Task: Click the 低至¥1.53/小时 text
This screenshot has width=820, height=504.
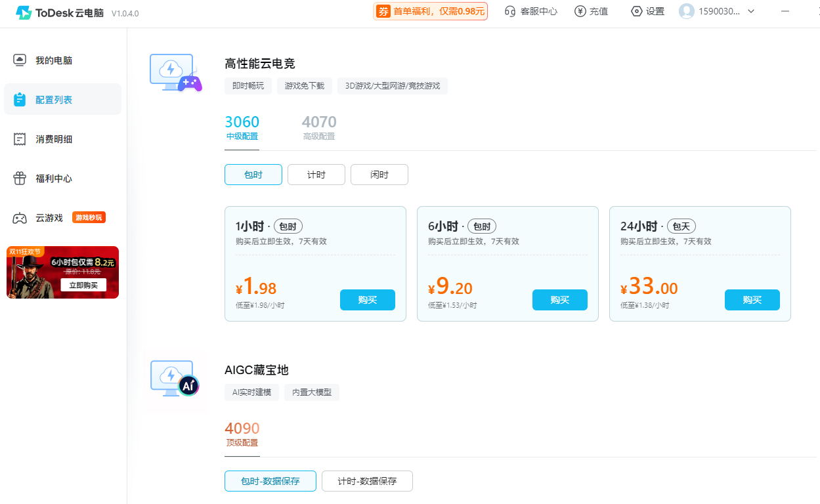Action: 452,306
